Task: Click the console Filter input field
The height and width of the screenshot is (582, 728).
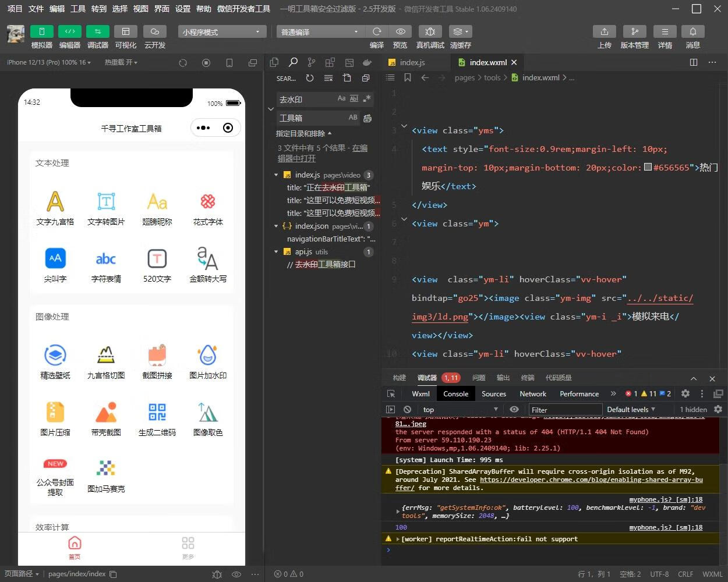Action: point(564,410)
